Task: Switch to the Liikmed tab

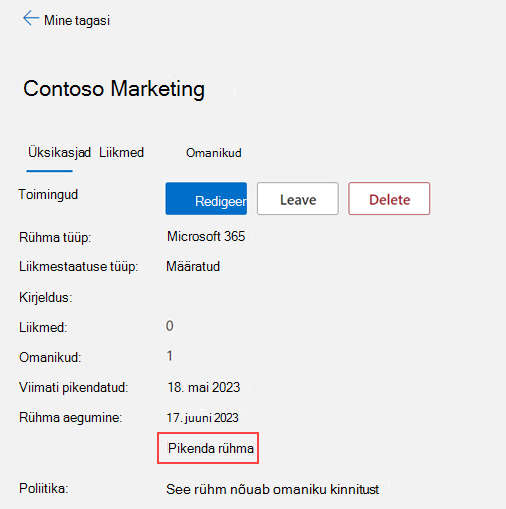Action: click(121, 153)
